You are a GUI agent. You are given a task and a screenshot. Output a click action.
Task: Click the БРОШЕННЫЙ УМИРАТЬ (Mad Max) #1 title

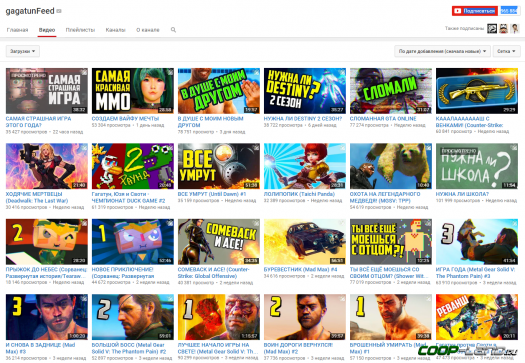[388, 348]
